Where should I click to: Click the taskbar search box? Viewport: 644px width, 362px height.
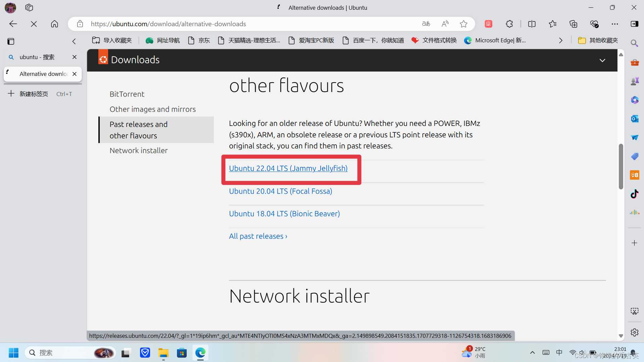click(x=70, y=353)
